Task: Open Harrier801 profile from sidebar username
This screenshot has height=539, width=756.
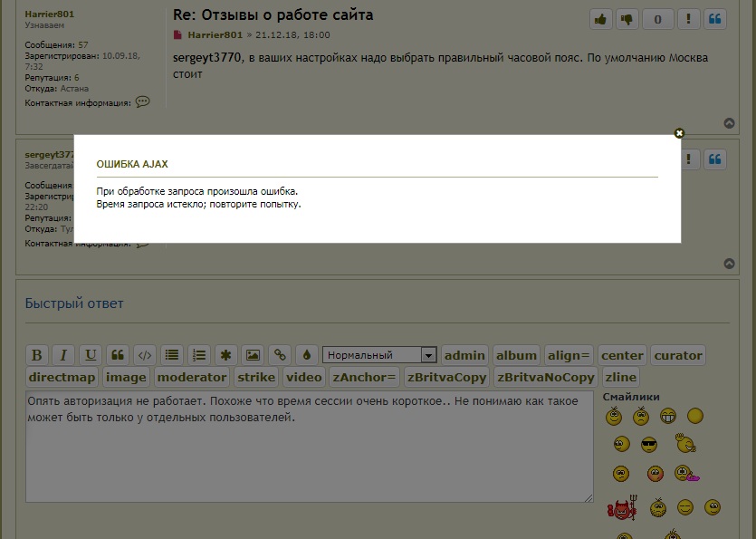Action: pos(50,14)
